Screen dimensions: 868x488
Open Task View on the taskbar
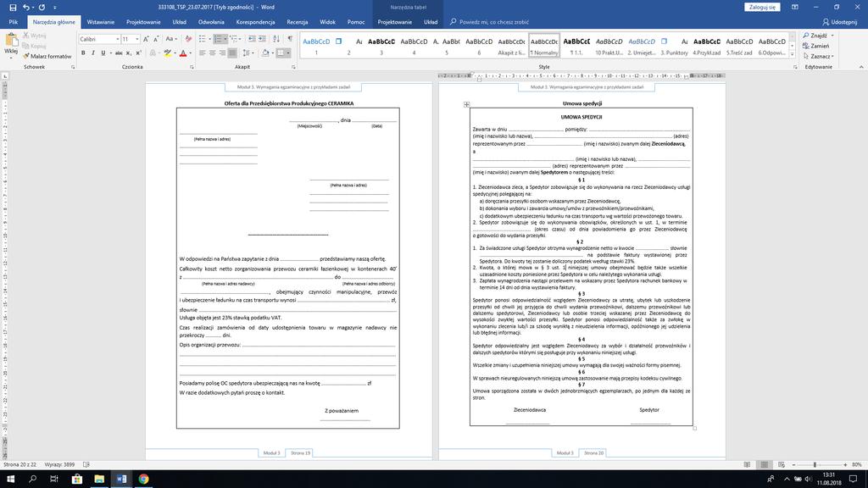pos(54,480)
